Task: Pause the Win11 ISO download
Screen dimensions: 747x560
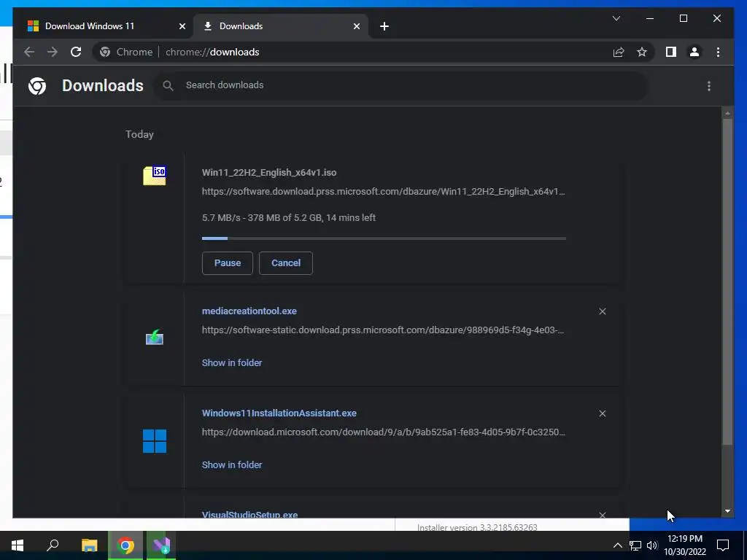Action: [x=228, y=262]
